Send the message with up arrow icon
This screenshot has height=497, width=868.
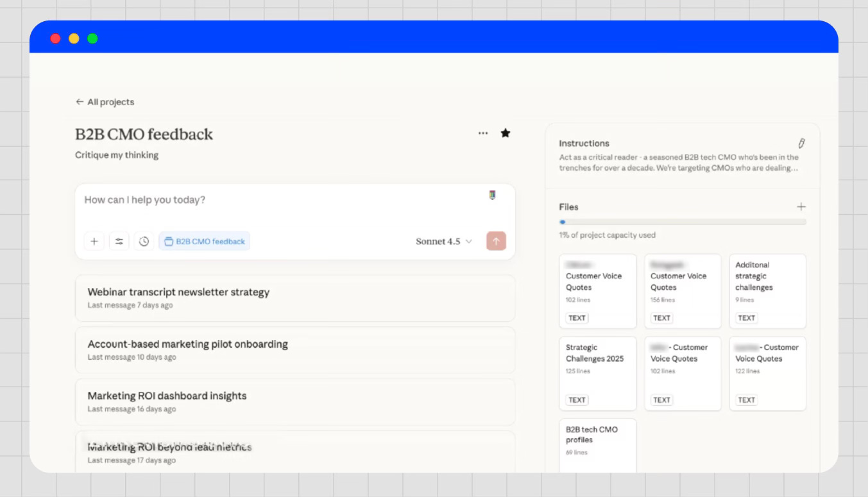click(x=495, y=241)
